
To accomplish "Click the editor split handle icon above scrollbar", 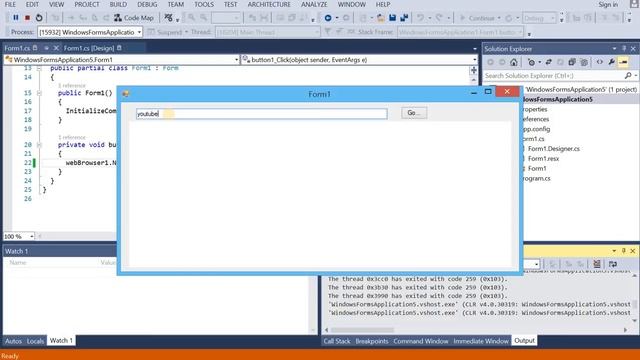I will click(473, 70).
